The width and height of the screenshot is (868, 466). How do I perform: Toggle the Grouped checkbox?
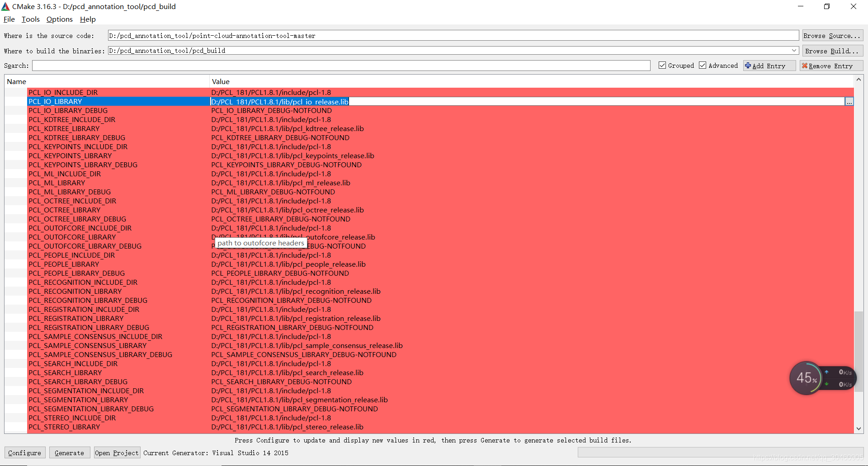[663, 66]
